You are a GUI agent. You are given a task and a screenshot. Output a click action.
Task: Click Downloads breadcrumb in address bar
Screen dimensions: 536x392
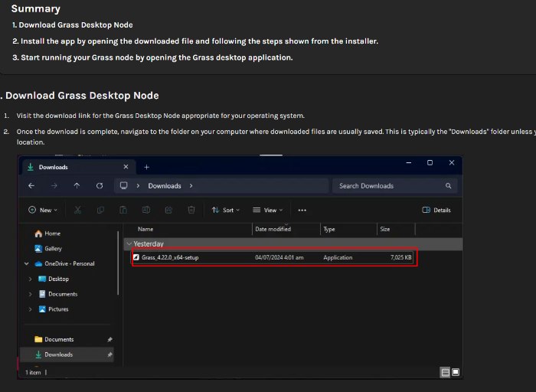click(x=165, y=185)
